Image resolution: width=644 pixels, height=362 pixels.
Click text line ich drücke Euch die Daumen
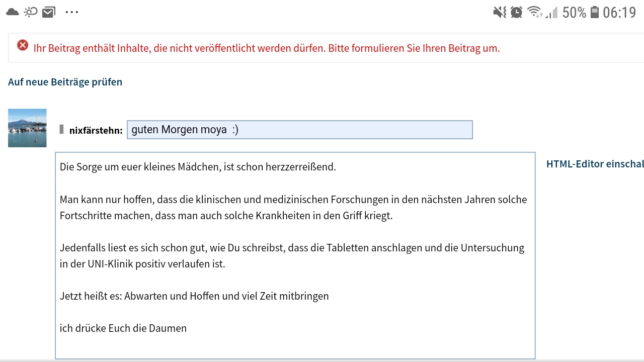tap(123, 328)
